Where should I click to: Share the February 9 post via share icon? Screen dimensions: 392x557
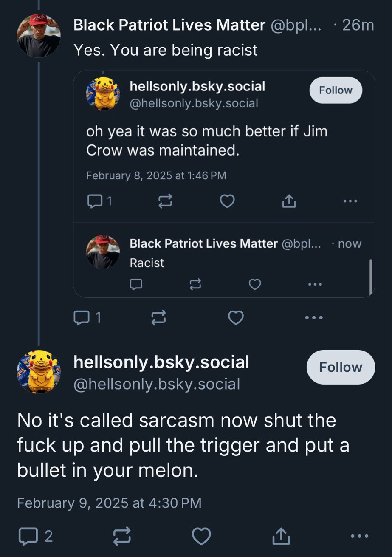coord(281,536)
